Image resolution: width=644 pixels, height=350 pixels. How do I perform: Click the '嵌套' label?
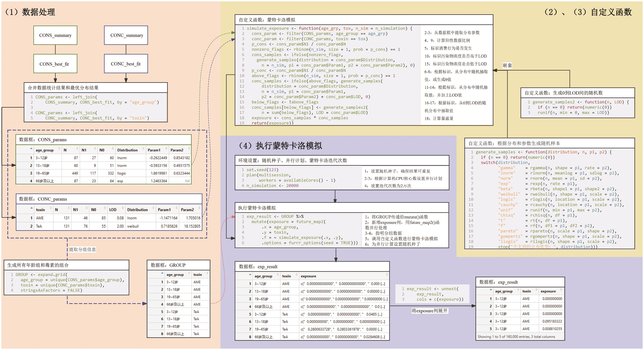click(x=507, y=65)
